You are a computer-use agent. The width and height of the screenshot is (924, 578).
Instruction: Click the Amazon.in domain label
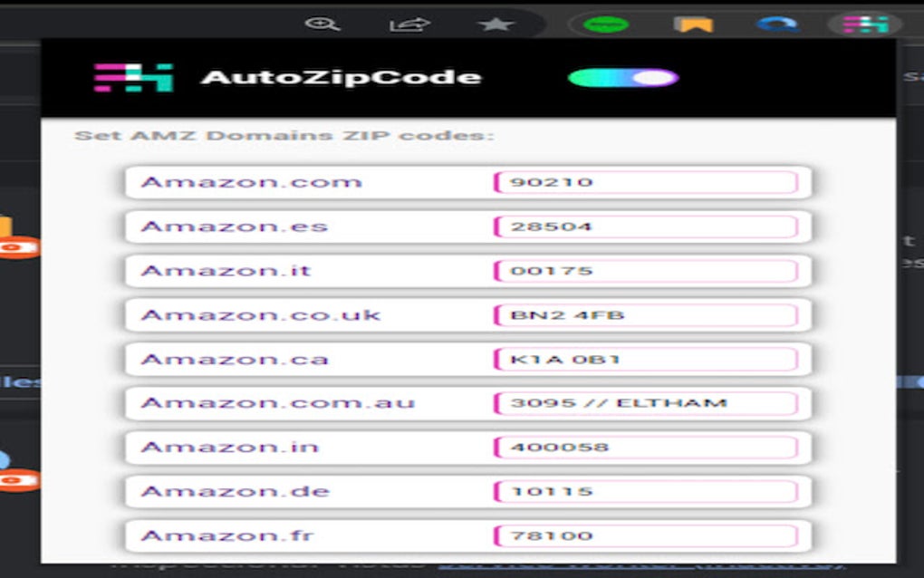[230, 448]
